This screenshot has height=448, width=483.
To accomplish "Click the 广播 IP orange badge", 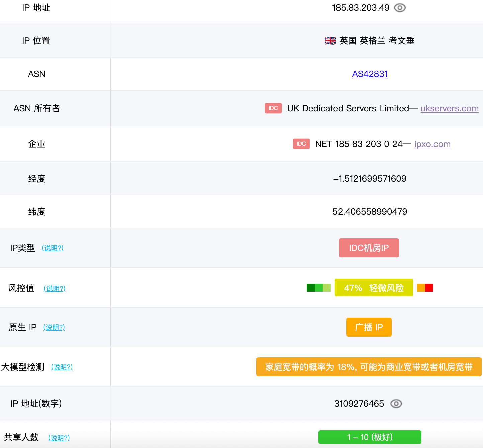I will 369,327.
